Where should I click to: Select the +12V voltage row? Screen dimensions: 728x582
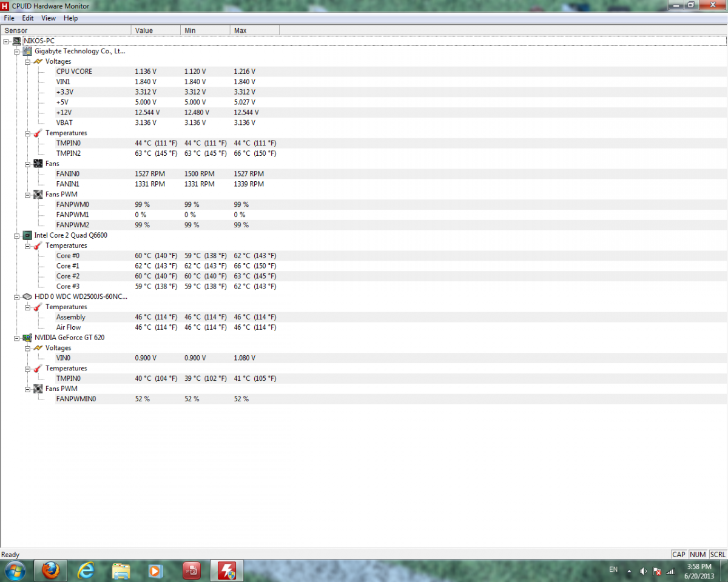pyautogui.click(x=391, y=113)
